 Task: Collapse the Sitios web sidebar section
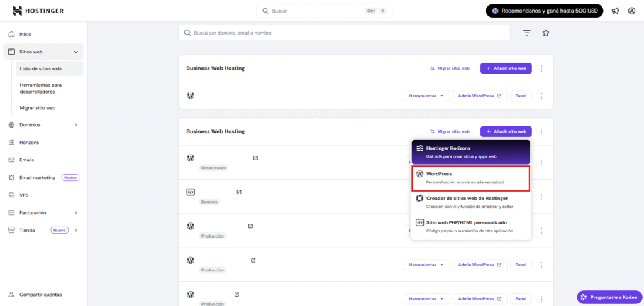(76, 52)
